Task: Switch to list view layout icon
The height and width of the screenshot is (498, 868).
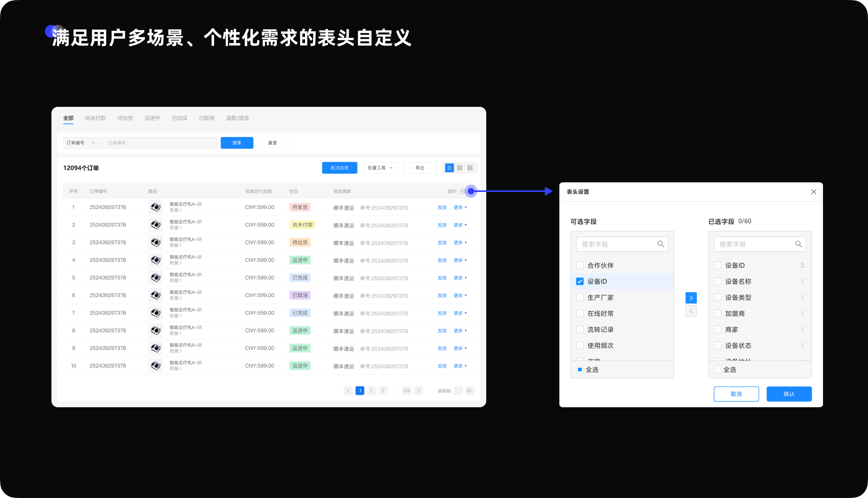Action: [x=449, y=168]
